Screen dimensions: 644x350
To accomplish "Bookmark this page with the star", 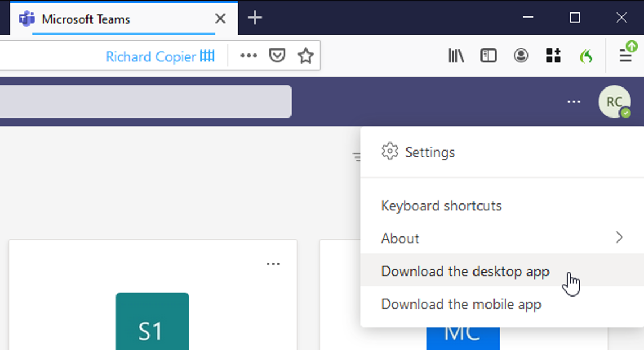I will (306, 56).
